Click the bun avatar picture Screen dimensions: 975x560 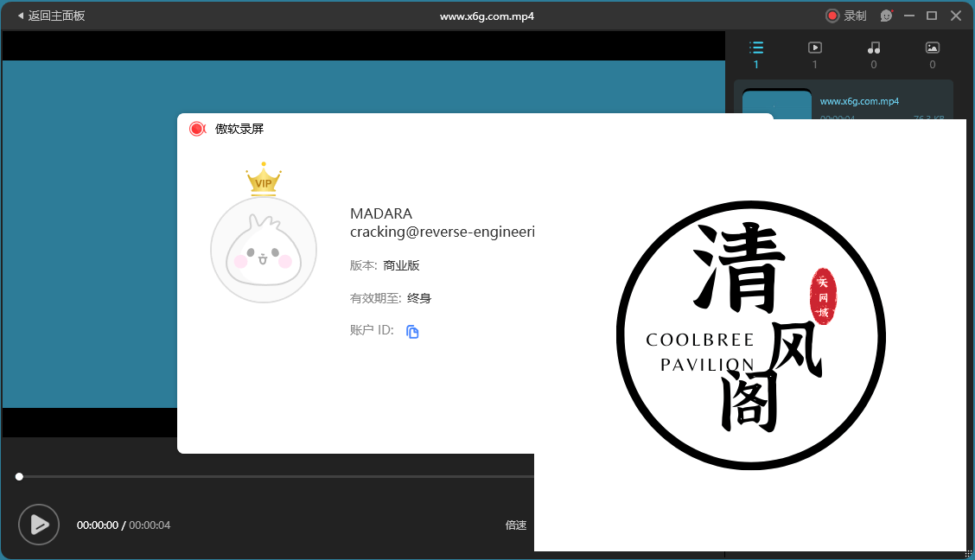pyautogui.click(x=264, y=250)
